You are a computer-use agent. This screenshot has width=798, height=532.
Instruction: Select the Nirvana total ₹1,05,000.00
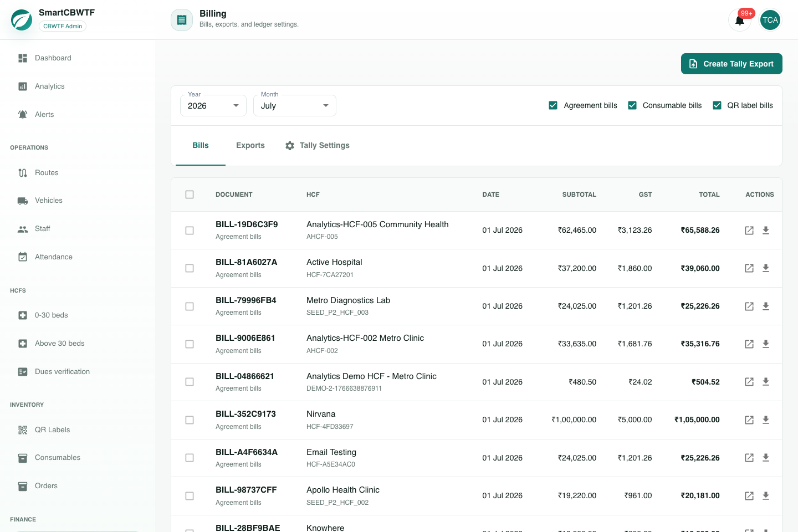coord(697,420)
